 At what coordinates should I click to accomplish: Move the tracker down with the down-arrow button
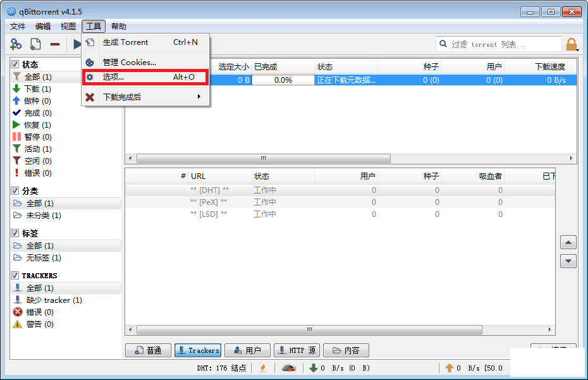[568, 261]
